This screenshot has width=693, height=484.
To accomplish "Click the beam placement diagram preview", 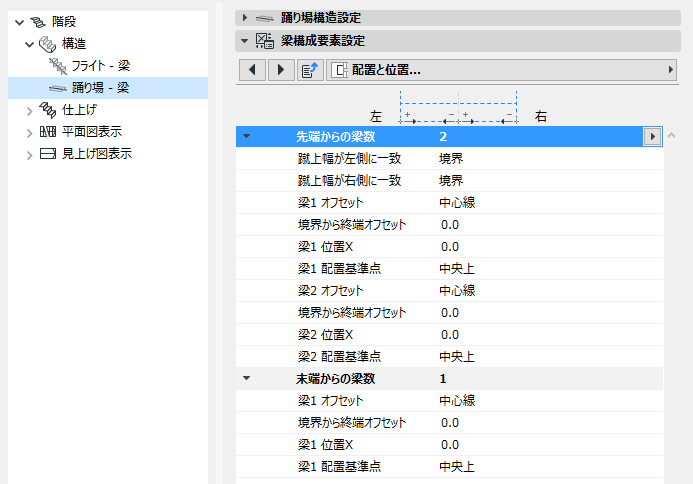I will [x=458, y=107].
